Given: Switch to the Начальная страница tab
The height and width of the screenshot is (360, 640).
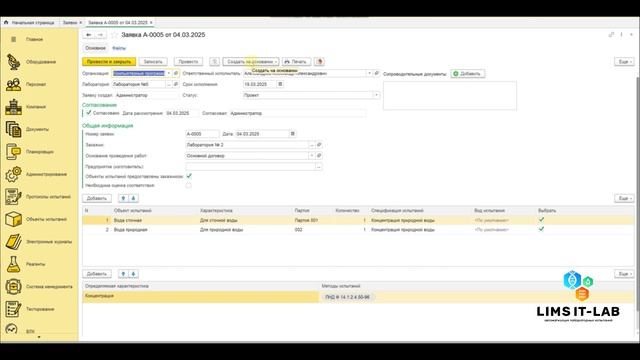Looking at the screenshot, I should coord(29,22).
